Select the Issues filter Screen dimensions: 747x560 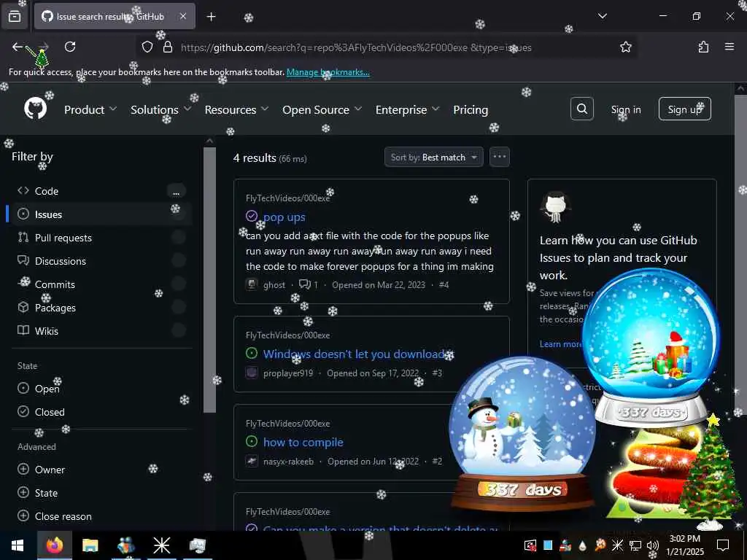[99, 214]
